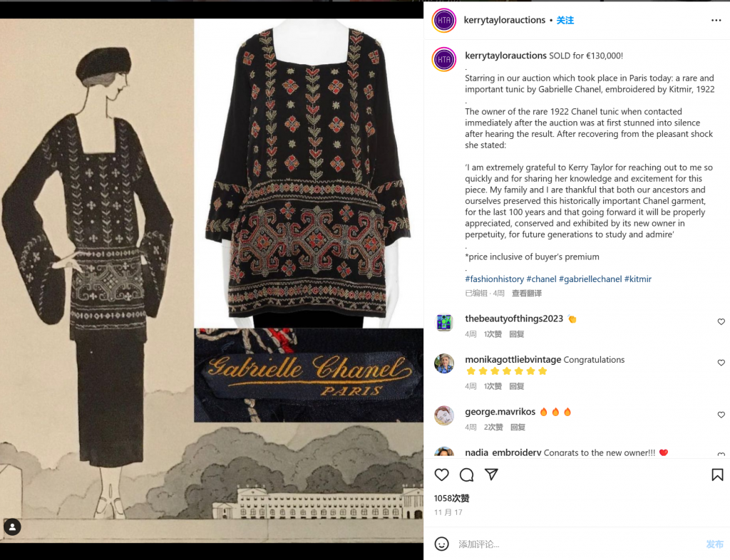Show tagged people icon on photo
This screenshot has width=730, height=560.
point(13,527)
